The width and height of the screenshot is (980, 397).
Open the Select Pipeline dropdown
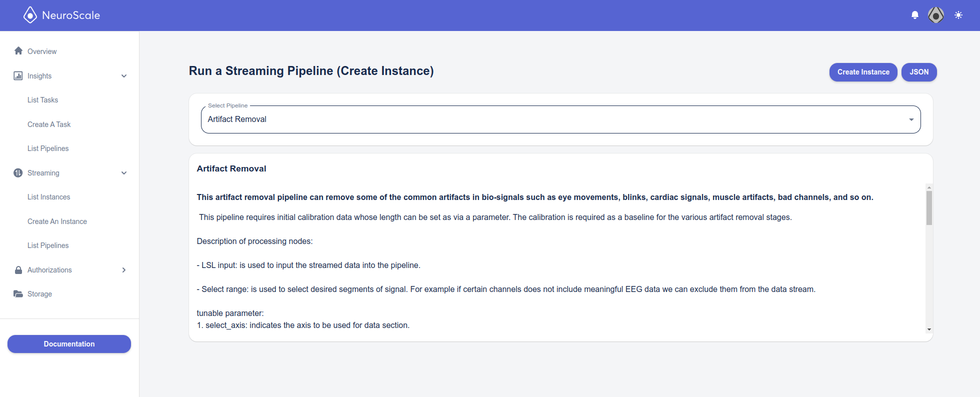[x=560, y=119]
